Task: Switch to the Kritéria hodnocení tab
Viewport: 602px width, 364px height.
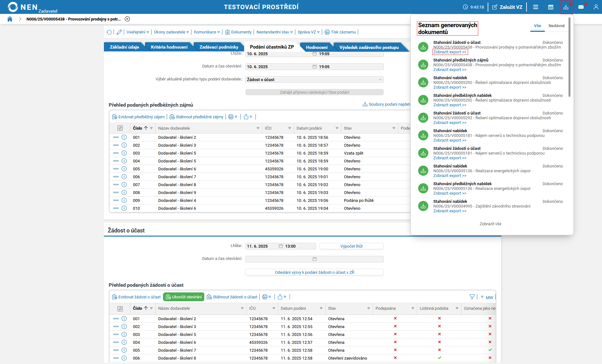Action: 169,47
